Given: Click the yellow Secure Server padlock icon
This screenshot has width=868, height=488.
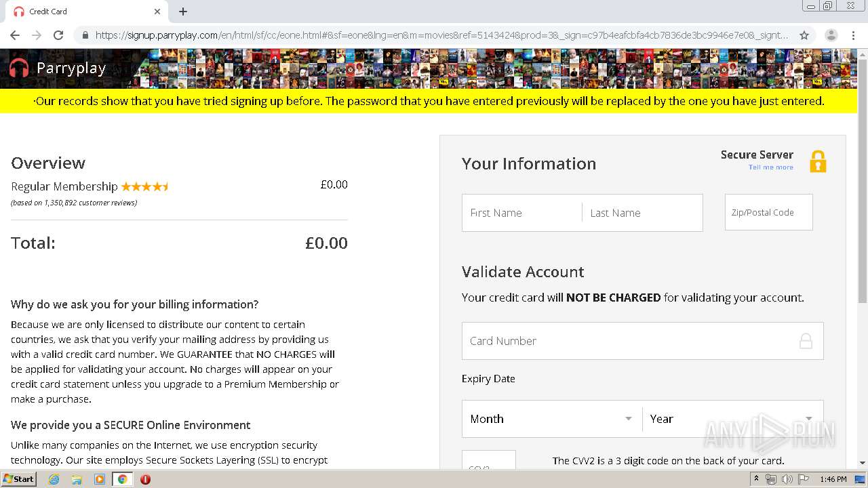Looking at the screenshot, I should tap(818, 161).
